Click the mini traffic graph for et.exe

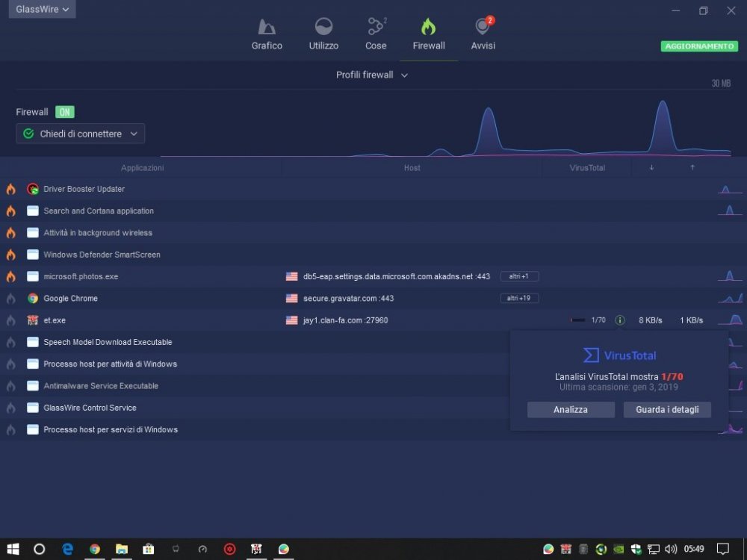pyautogui.click(x=731, y=320)
